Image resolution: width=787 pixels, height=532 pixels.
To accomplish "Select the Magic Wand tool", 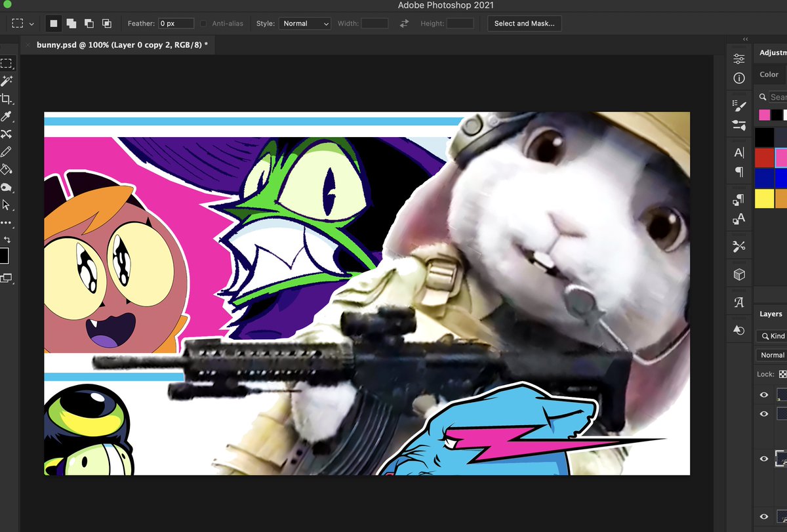I will pos(6,81).
